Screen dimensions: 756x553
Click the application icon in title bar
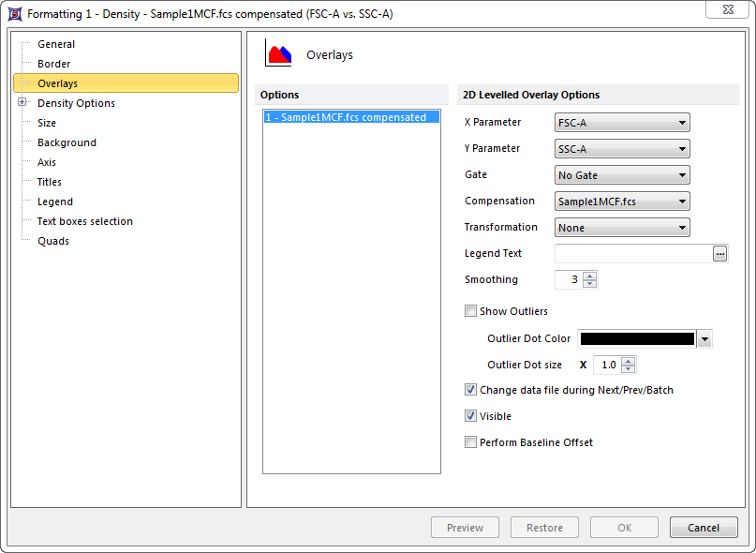[14, 14]
